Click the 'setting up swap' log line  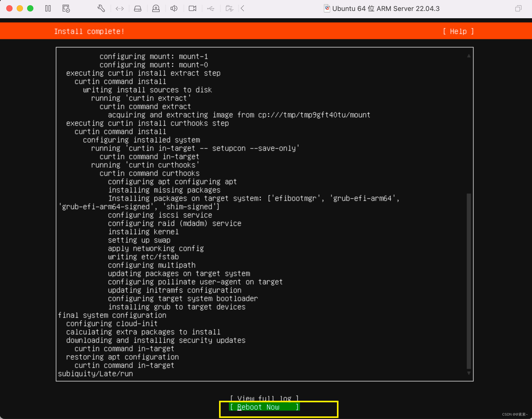coord(139,240)
